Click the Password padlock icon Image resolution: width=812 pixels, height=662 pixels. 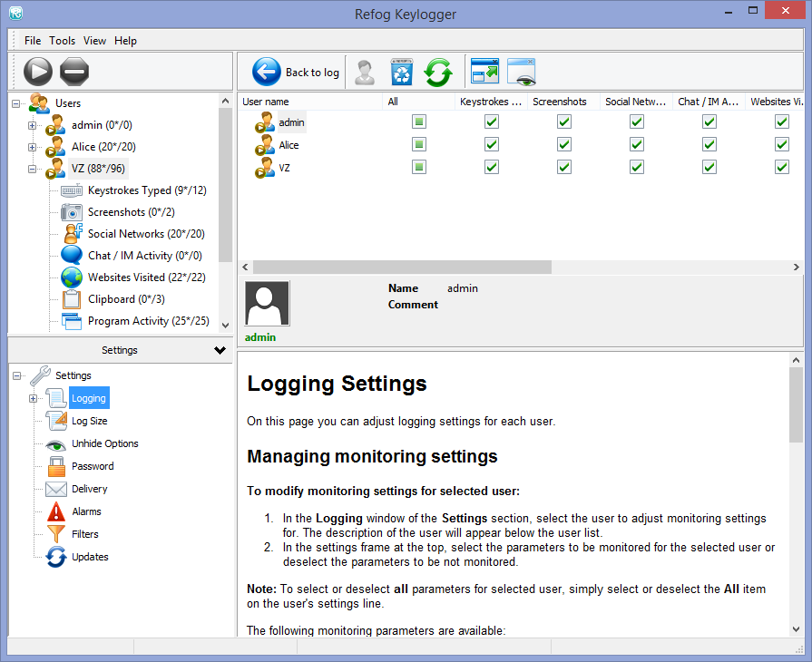tap(56, 466)
